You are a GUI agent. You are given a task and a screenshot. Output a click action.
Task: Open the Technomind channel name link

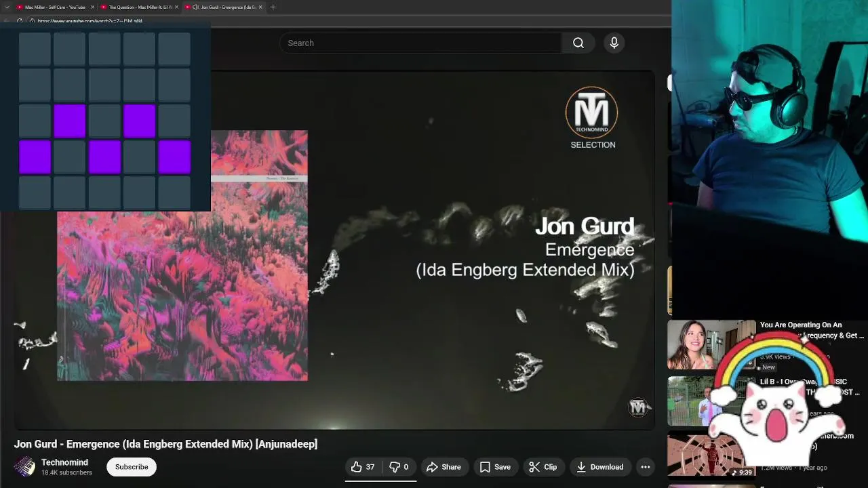coord(64,462)
